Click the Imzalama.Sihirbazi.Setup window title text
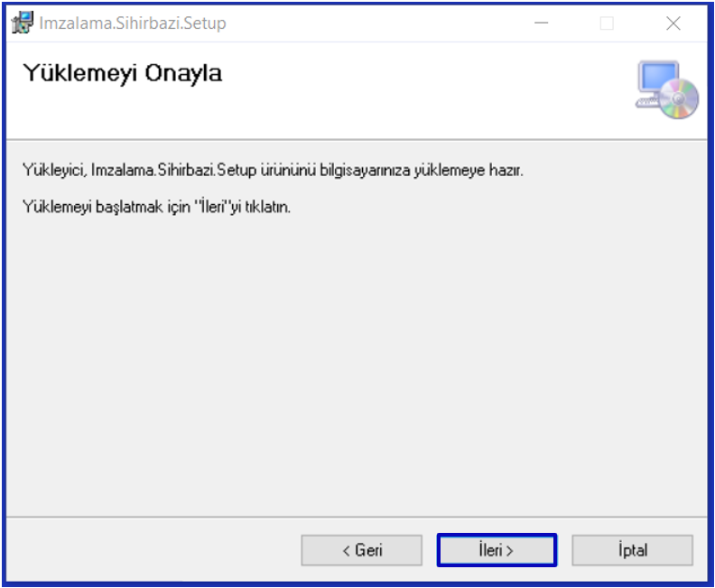Screen dimensions: 715x588 coord(132,23)
